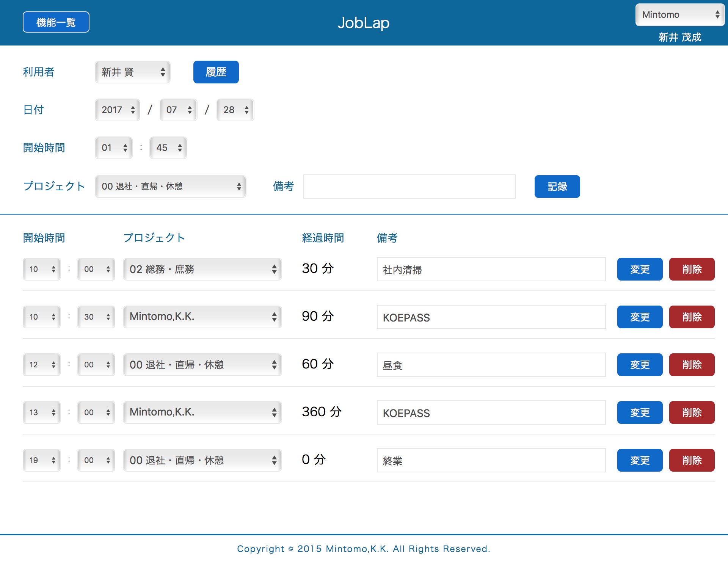Screen dimensions: 728x563
Task: Click the 昼食 remarks text field
Action: point(491,365)
